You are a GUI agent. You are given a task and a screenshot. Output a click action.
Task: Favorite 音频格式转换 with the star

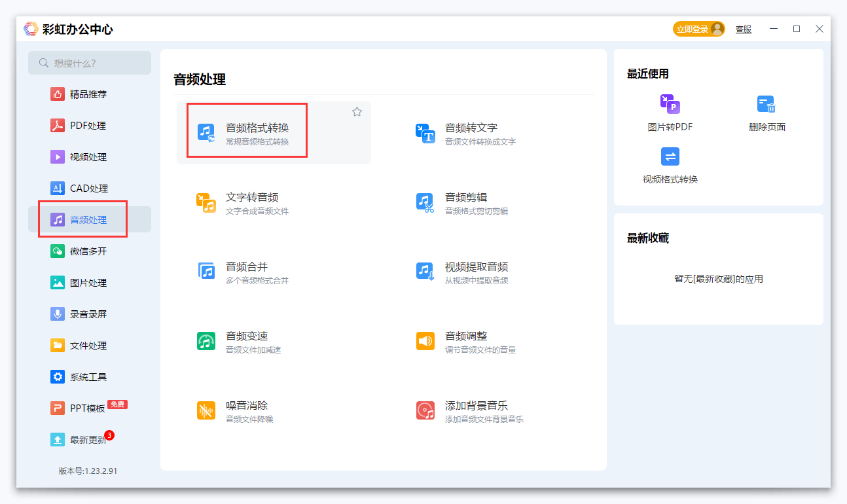pos(357,112)
